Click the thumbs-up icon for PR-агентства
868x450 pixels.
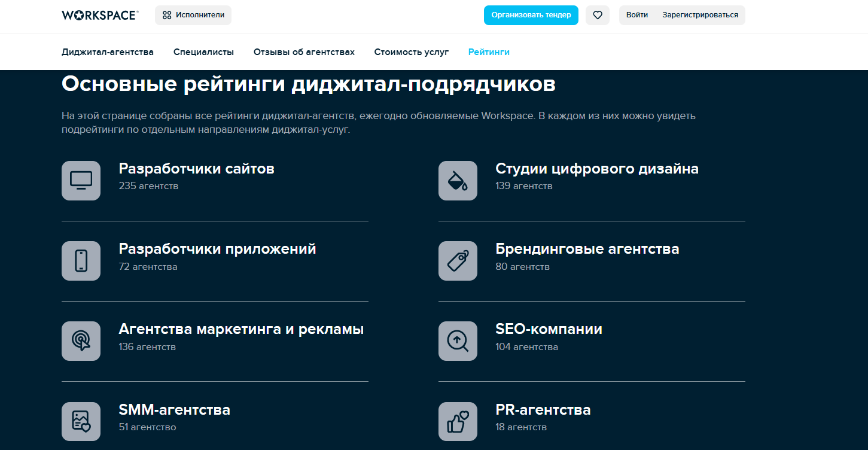(458, 421)
